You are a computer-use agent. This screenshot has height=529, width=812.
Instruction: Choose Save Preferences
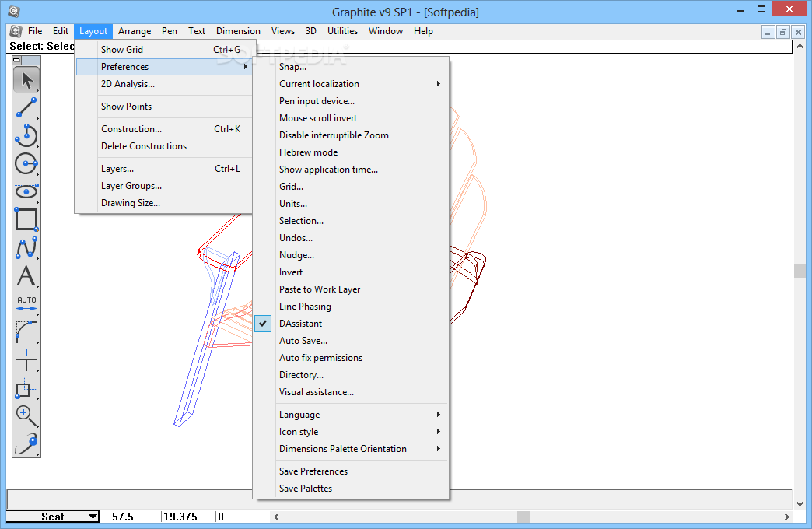(x=351, y=471)
